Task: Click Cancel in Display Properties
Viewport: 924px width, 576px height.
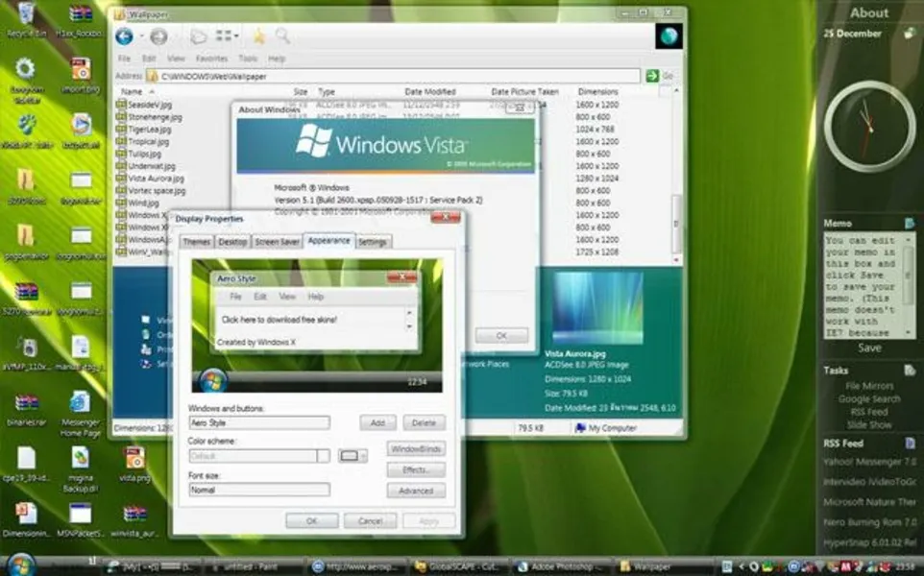Action: click(x=370, y=520)
